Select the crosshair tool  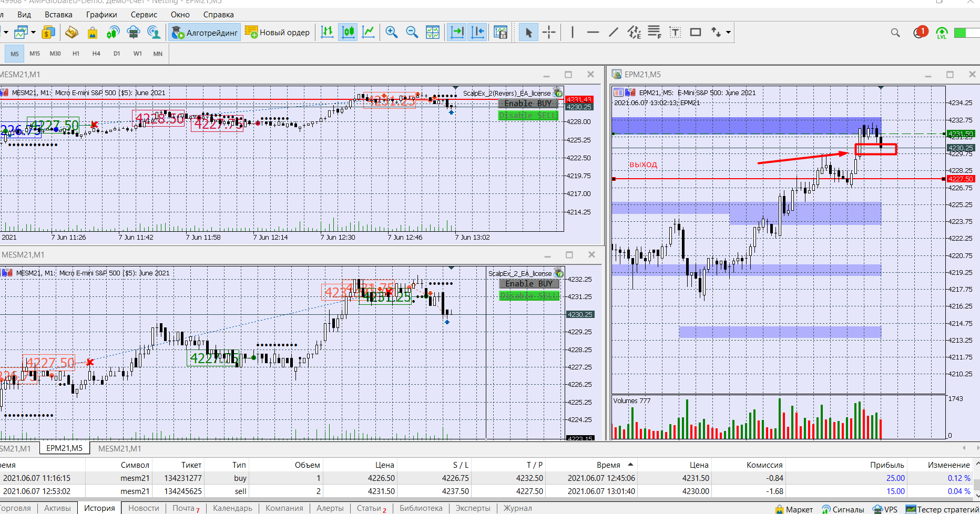(x=549, y=33)
